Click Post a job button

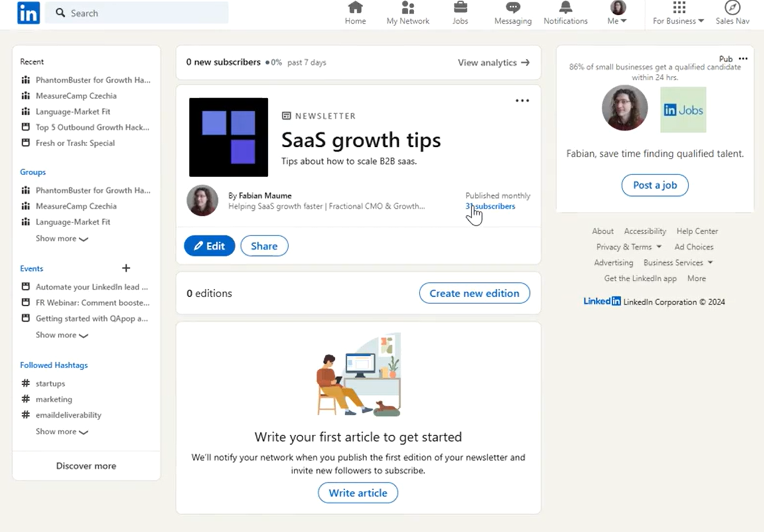click(655, 185)
